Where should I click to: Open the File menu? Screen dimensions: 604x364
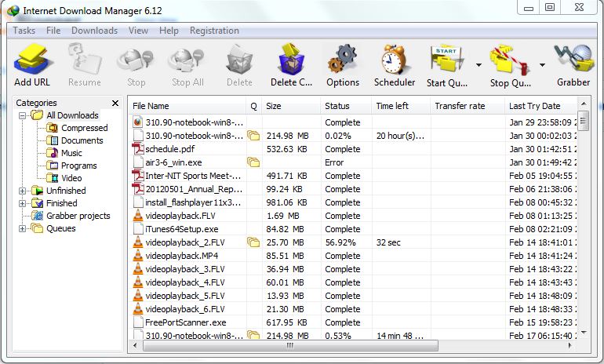(x=53, y=31)
